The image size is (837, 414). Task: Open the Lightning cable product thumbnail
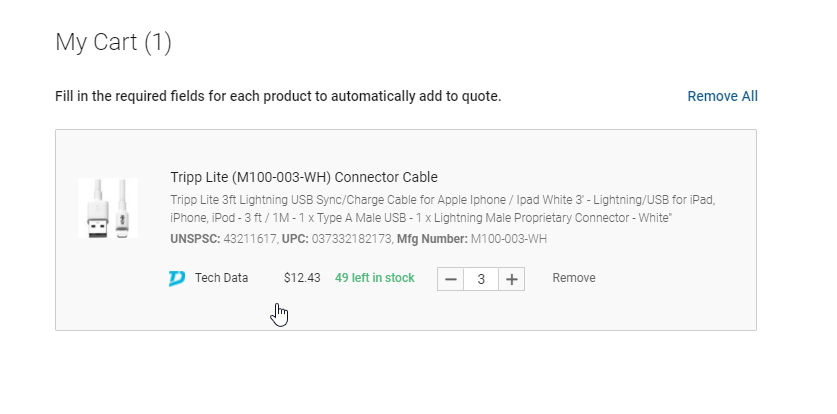pyautogui.click(x=108, y=208)
